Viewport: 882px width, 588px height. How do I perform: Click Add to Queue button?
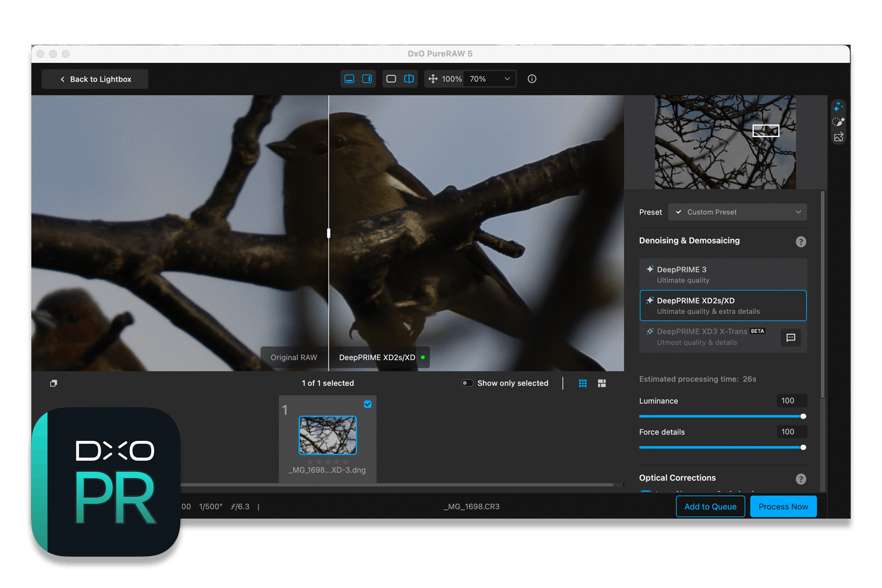pos(710,507)
